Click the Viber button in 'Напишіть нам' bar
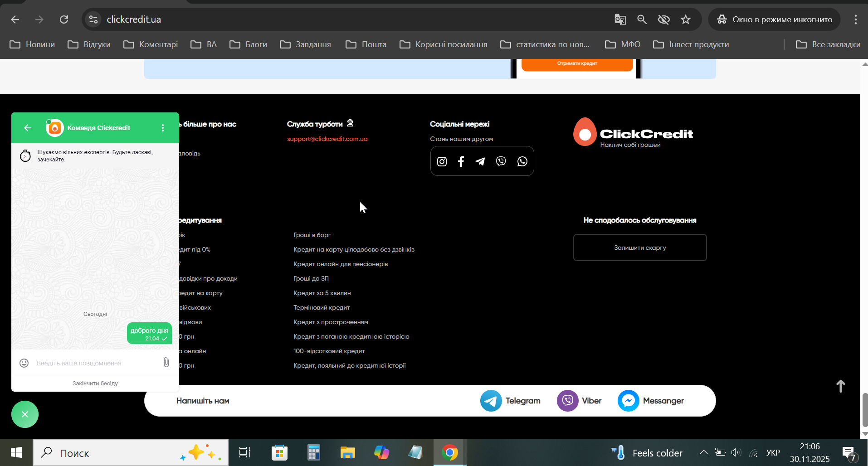The height and width of the screenshot is (466, 868). 579,401
